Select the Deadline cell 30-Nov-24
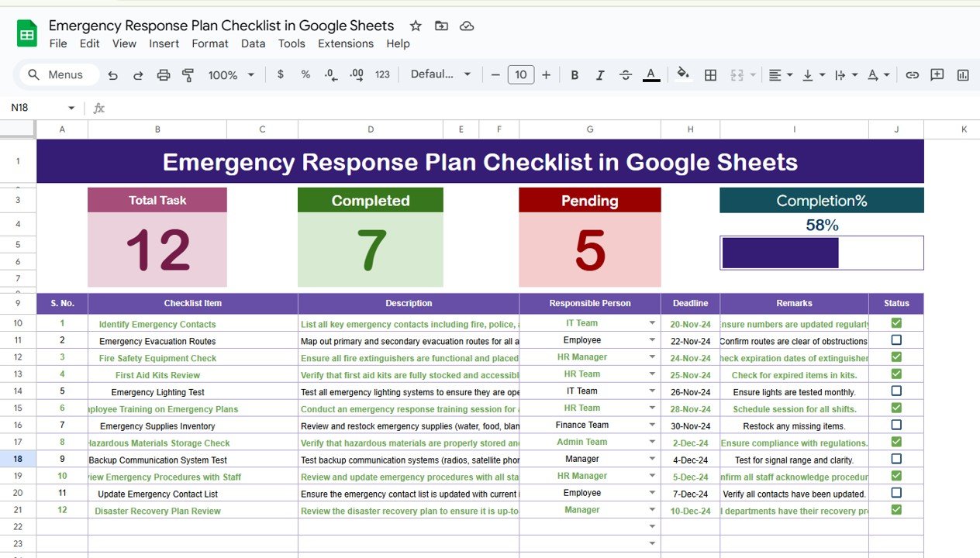 point(690,425)
